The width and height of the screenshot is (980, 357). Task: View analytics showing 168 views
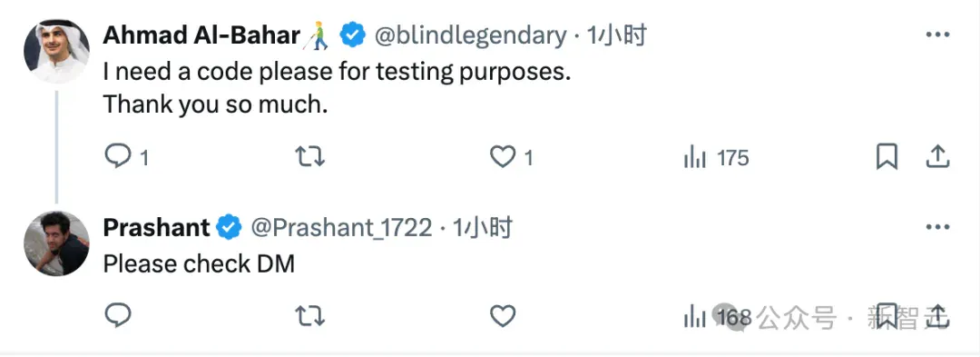tap(716, 318)
